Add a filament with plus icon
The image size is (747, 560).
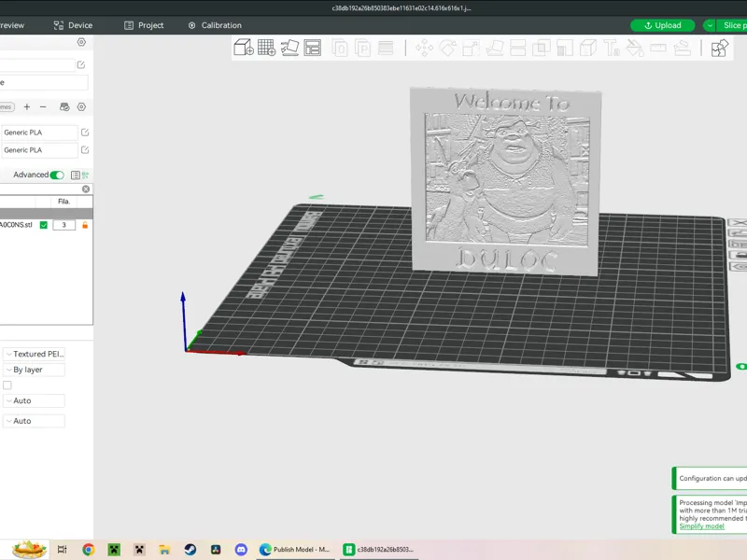(x=27, y=107)
